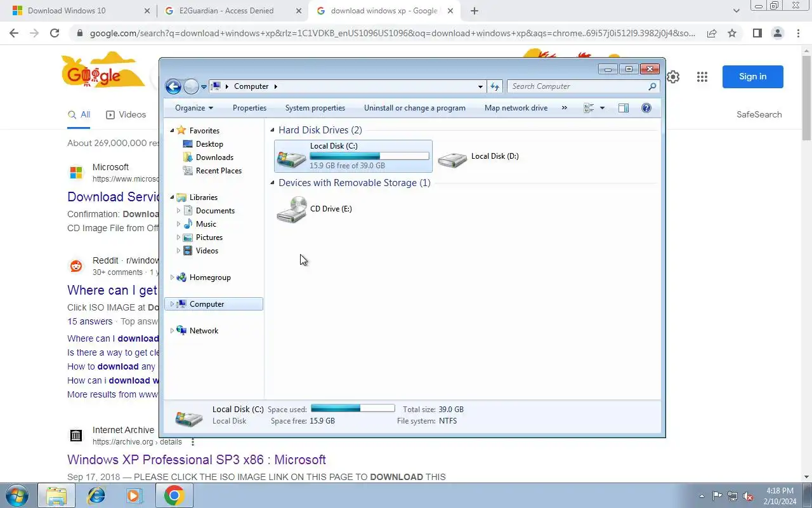
Task: Click the Refresh button next to the address bar
Action: tap(495, 86)
